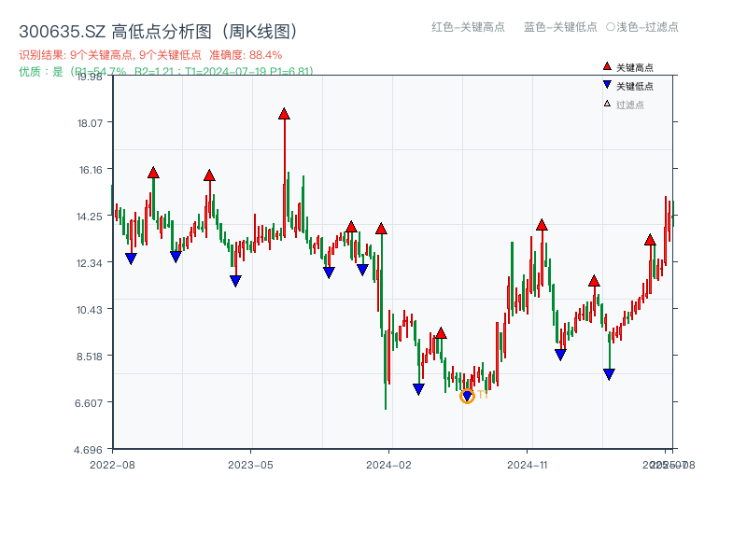Click the 6.607 y-axis label
Image resolution: width=747 pixels, height=560 pixels.
pyautogui.click(x=89, y=403)
